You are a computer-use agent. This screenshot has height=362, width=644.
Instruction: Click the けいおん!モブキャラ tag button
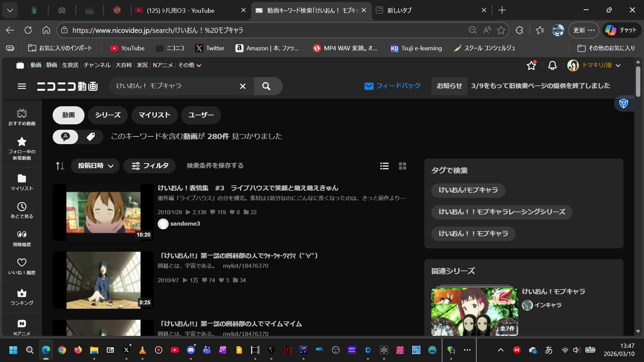coord(468,190)
